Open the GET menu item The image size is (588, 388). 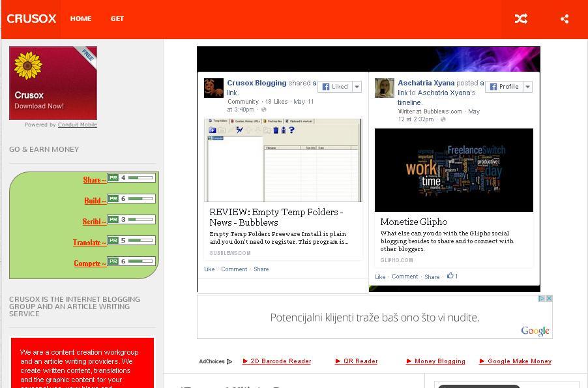point(117,19)
